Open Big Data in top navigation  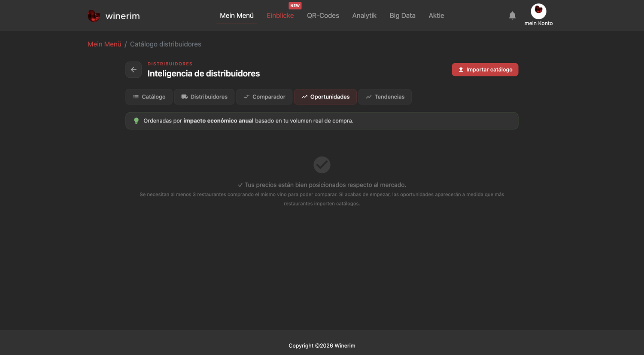[402, 15]
